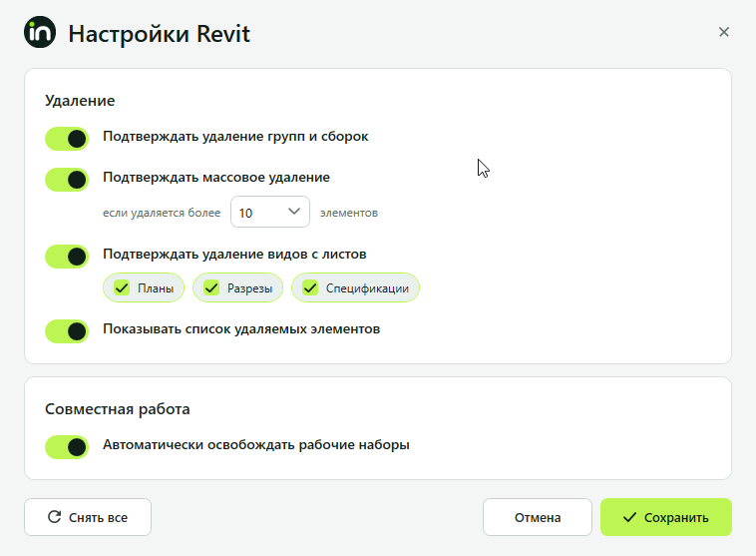Click the Снять все button
This screenshot has width=756, height=556.
(88, 517)
